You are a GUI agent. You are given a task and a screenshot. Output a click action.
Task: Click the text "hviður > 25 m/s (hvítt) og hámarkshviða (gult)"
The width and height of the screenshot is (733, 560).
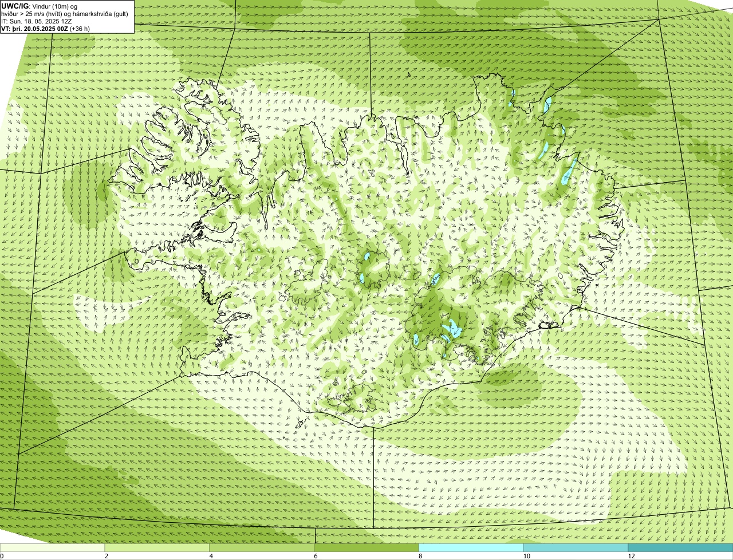[x=65, y=14]
